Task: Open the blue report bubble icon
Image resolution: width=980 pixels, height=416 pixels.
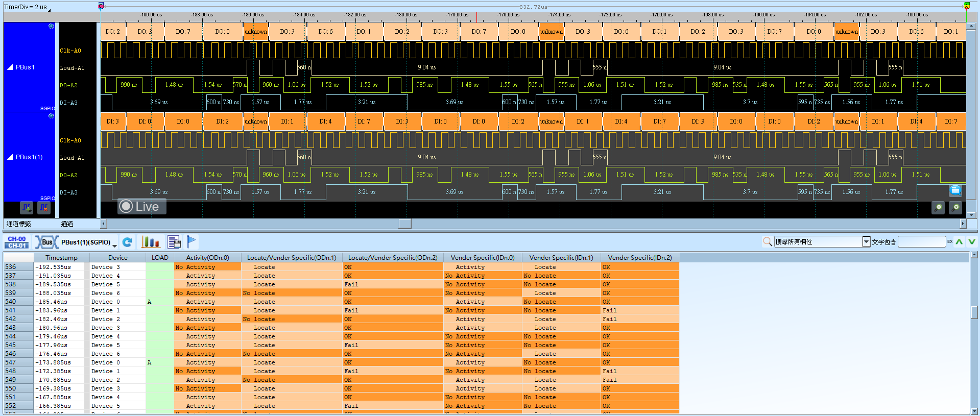Action: pyautogui.click(x=955, y=190)
